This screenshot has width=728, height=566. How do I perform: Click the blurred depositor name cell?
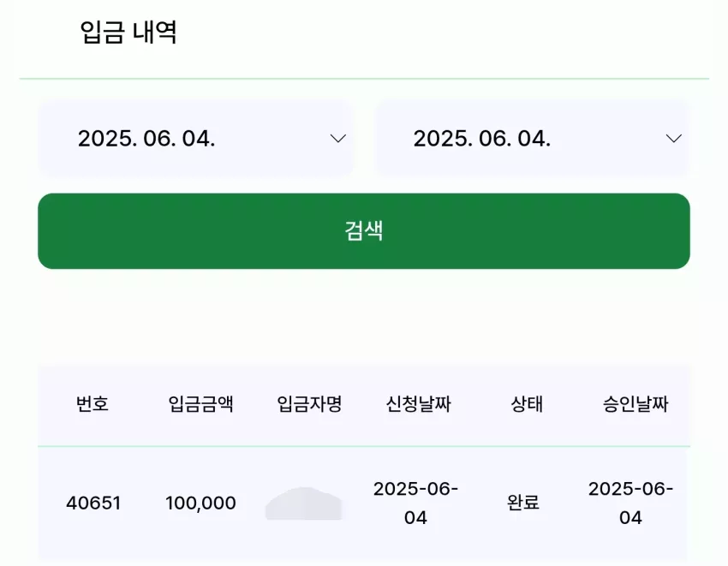point(304,503)
